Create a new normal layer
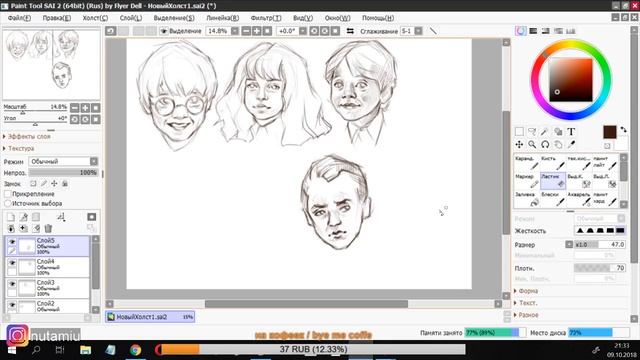This screenshot has height=360, width=640. point(11,217)
